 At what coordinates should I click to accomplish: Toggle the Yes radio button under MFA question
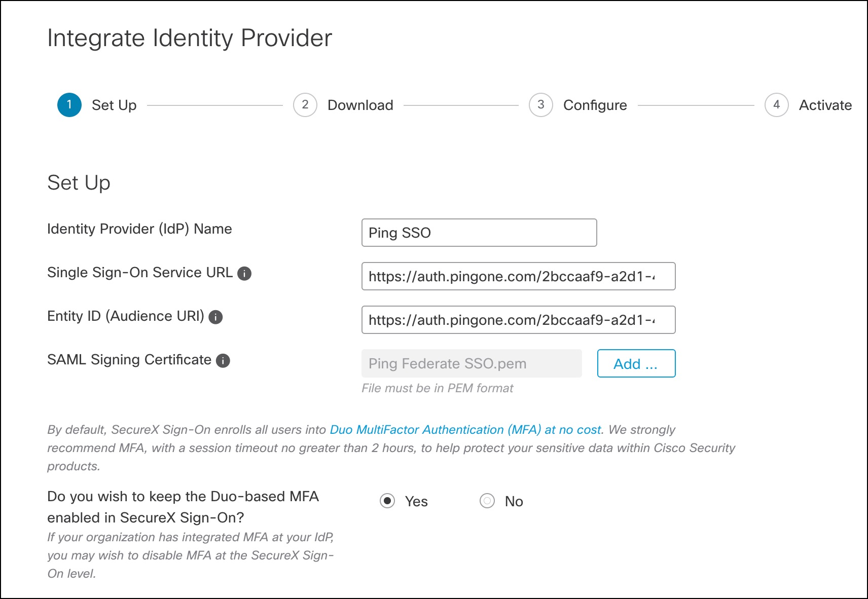388,501
